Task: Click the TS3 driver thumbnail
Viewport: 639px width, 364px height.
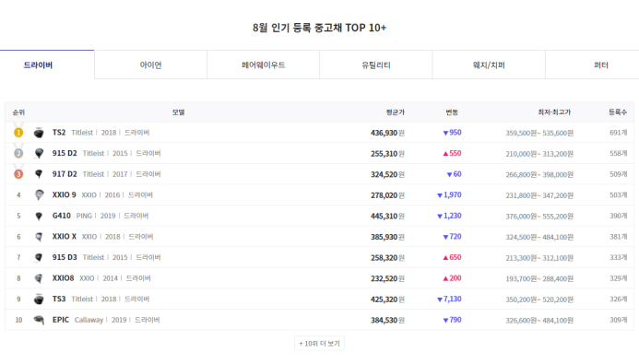Action: coord(39,299)
